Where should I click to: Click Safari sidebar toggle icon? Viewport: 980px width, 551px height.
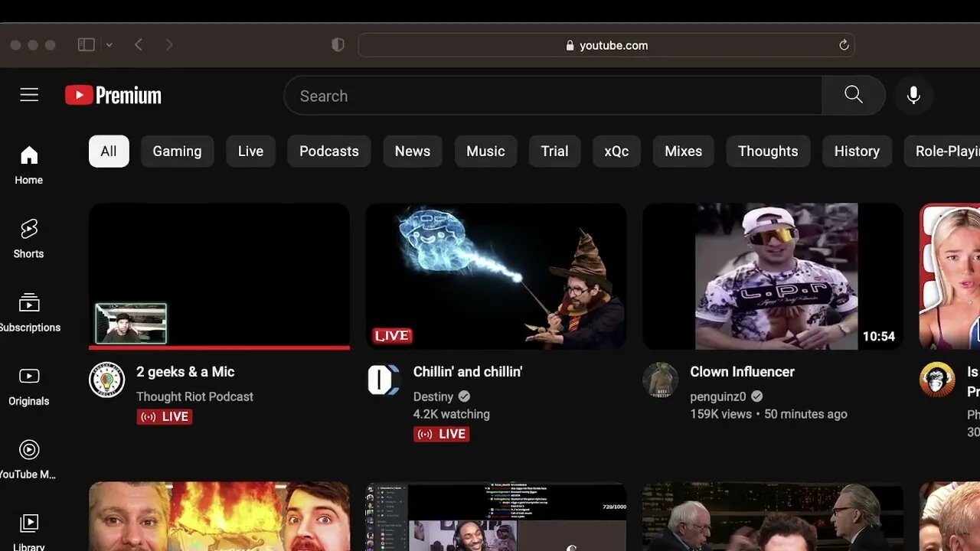pyautogui.click(x=87, y=45)
